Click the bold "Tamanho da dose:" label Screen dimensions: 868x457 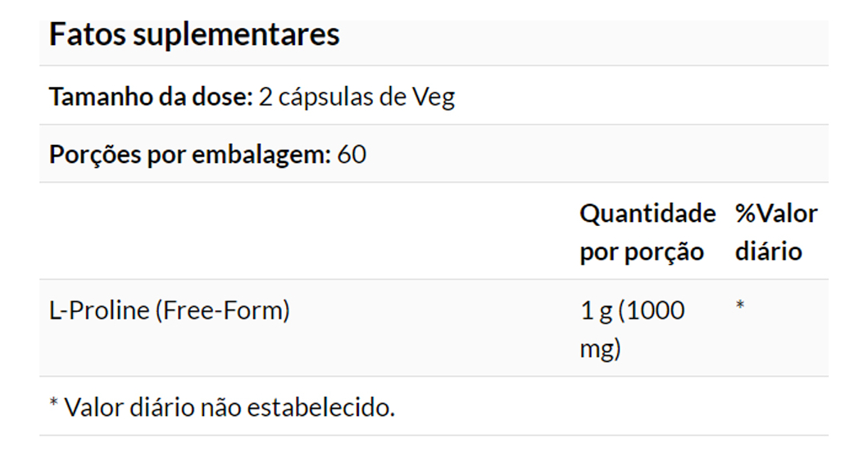coord(151,97)
